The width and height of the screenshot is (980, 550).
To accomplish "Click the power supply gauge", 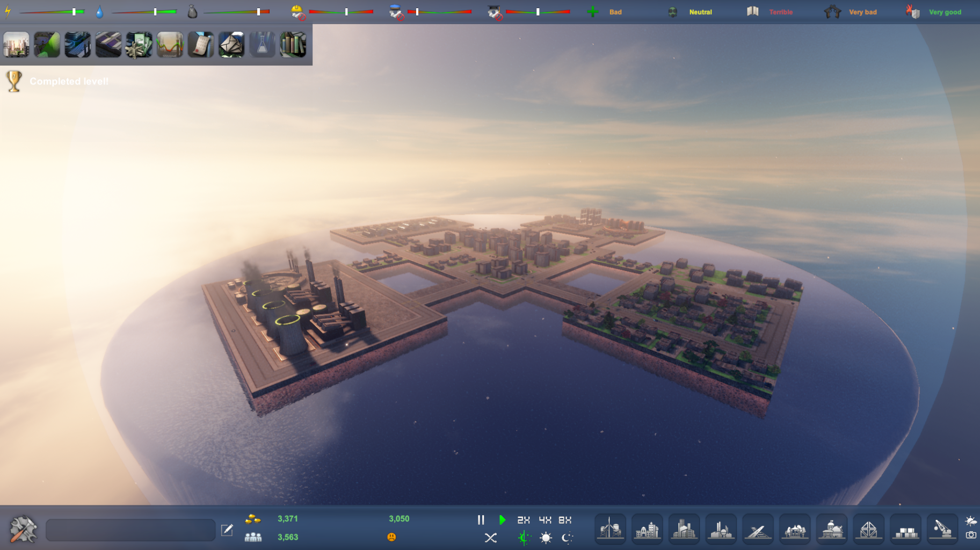I will click(x=52, y=12).
